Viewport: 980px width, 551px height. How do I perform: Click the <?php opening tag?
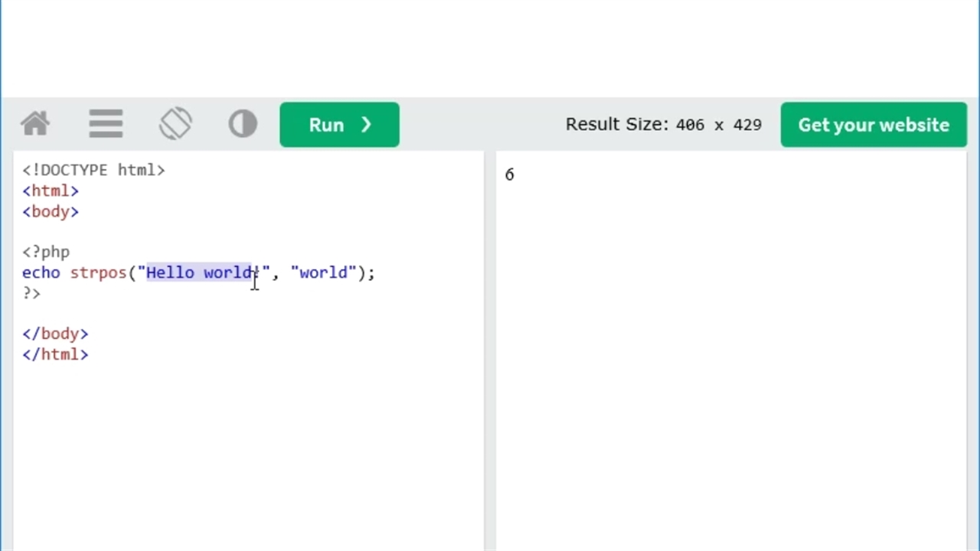point(45,252)
